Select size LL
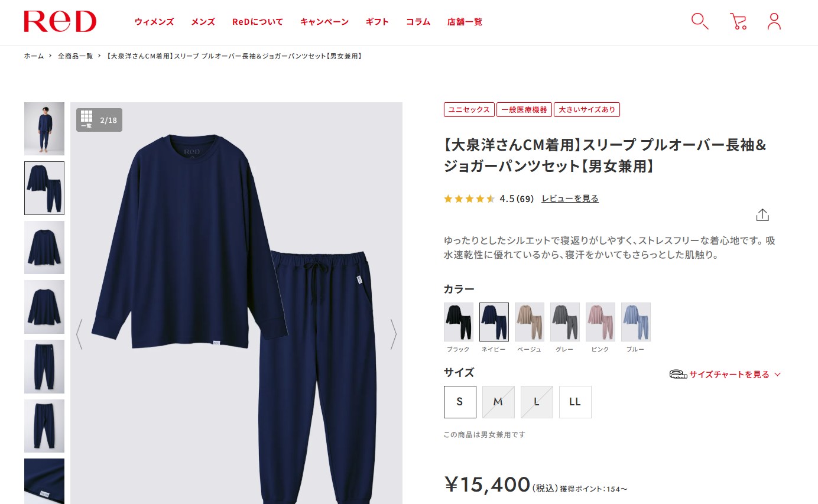Image resolution: width=818 pixels, height=504 pixels. 575,402
